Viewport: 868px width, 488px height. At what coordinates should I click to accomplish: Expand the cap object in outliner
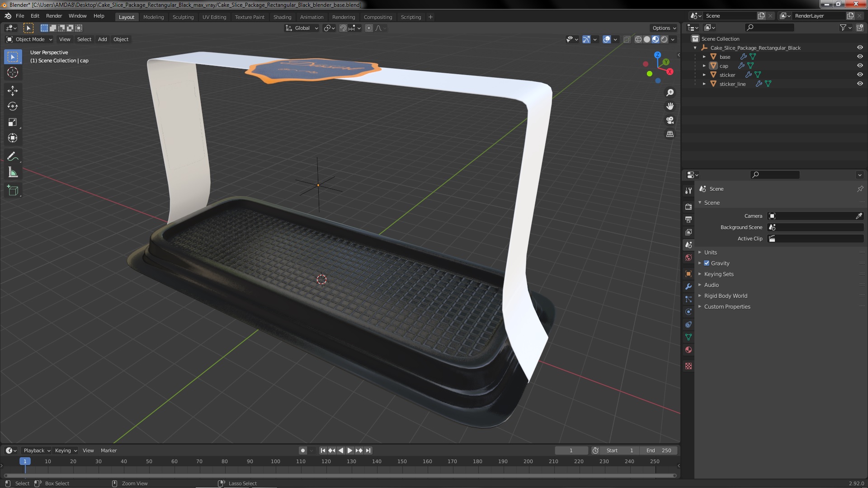[x=704, y=66]
